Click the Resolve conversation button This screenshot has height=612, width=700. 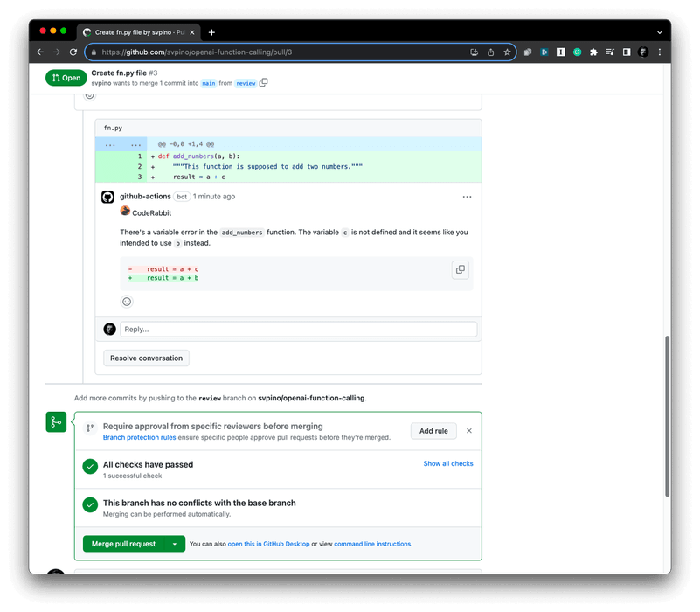[x=147, y=358]
